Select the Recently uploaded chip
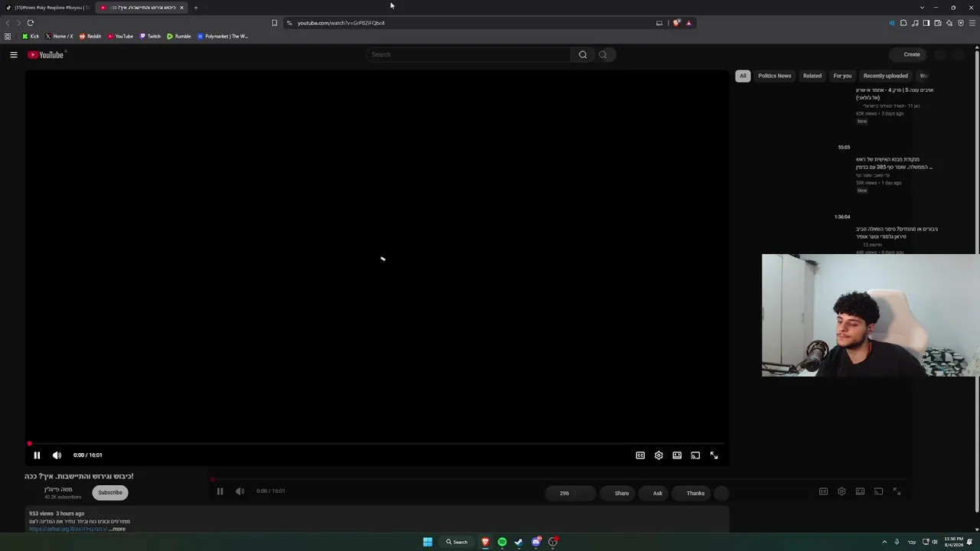The image size is (980, 551). coord(885,76)
